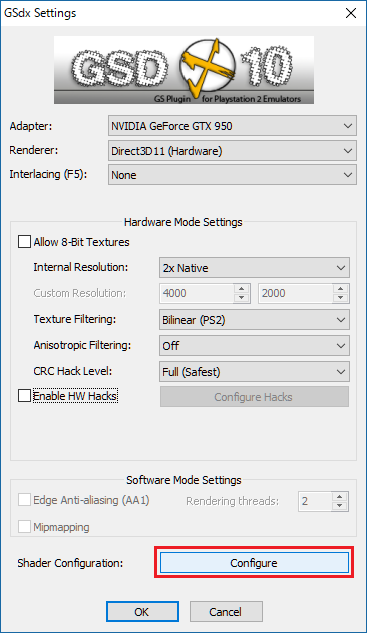Open Internal Resolution 2x Native dropdown
Screen dimensions: 368x633
tap(254, 268)
